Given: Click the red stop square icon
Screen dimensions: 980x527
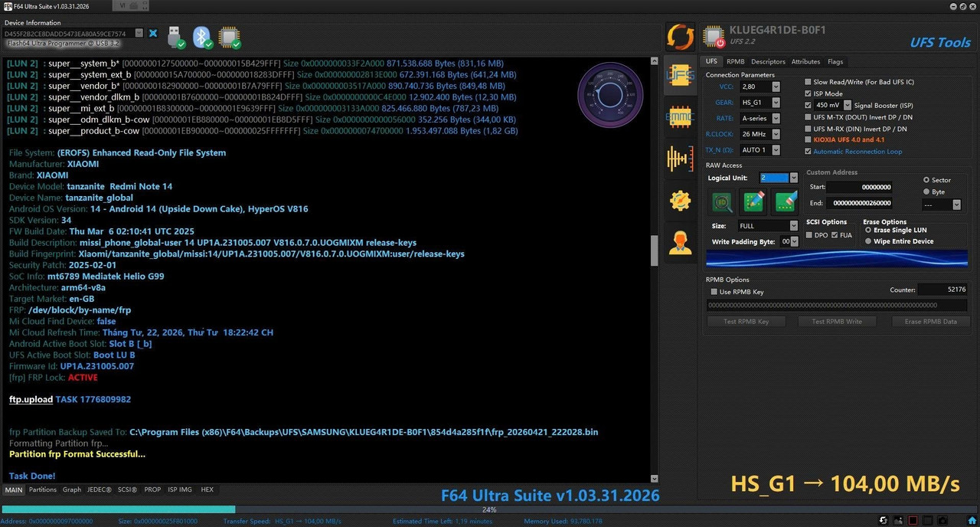Looking at the screenshot, I should pyautogui.click(x=913, y=521).
